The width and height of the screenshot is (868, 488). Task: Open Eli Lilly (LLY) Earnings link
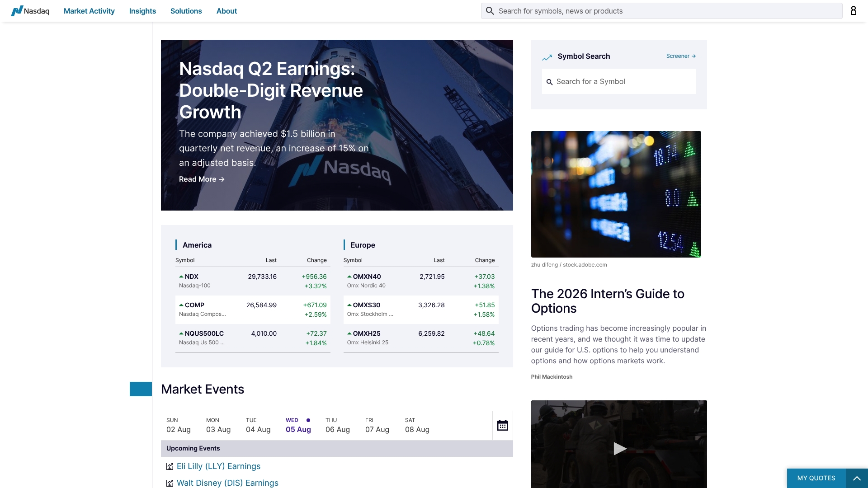[218, 466]
